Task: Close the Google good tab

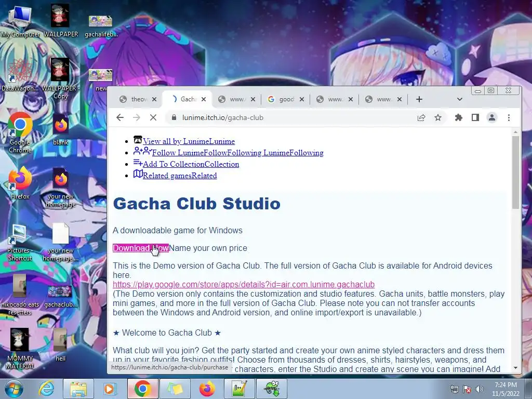Action: [302, 99]
